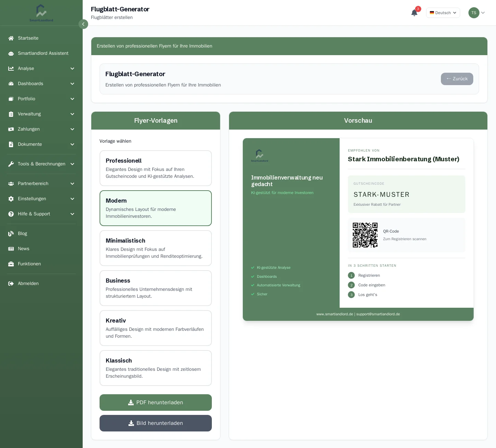Expand the Verwaltung menu chevron
This screenshot has width=496, height=448.
click(x=72, y=114)
